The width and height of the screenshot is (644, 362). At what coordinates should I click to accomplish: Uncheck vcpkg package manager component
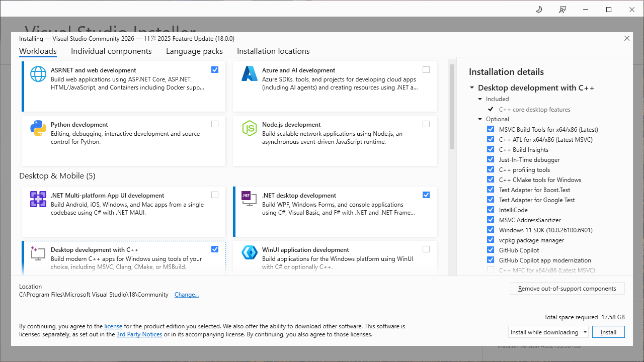491,240
